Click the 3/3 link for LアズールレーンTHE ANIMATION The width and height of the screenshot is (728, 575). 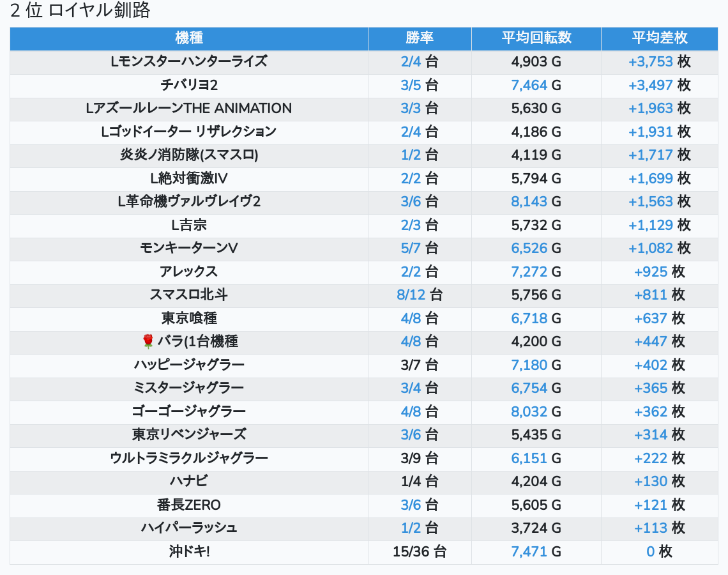pyautogui.click(x=411, y=109)
